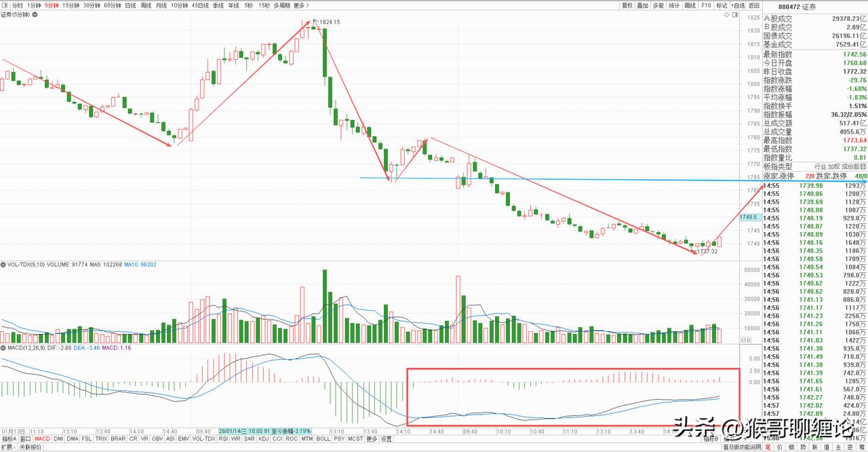Select the BOLL indicator tab
Screen dimensions: 868x452
point(323,438)
